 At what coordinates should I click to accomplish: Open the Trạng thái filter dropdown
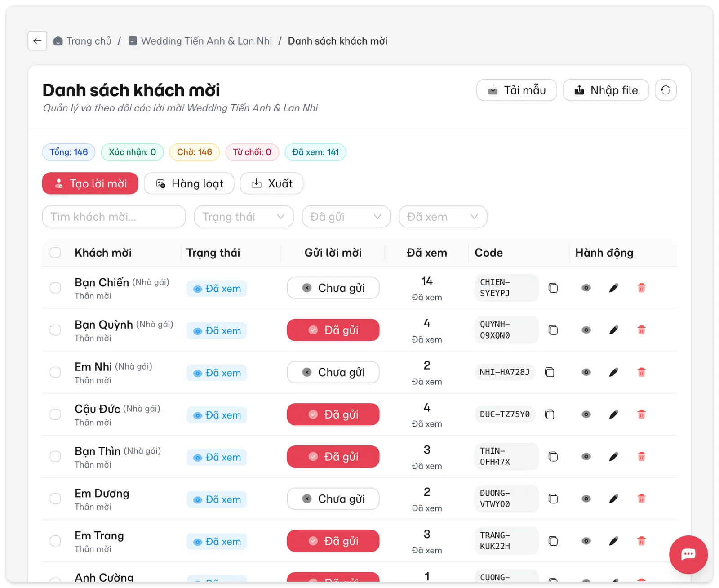click(x=244, y=217)
